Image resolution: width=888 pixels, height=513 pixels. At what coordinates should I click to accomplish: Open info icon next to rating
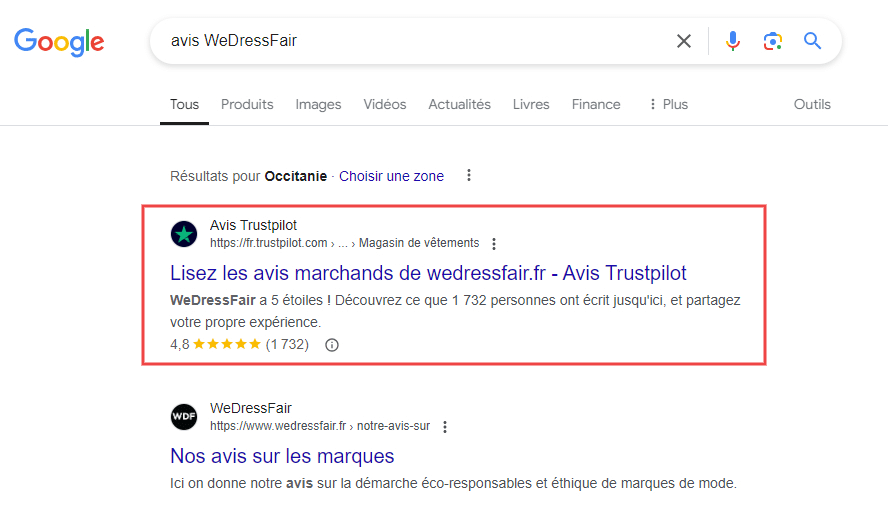coord(332,345)
